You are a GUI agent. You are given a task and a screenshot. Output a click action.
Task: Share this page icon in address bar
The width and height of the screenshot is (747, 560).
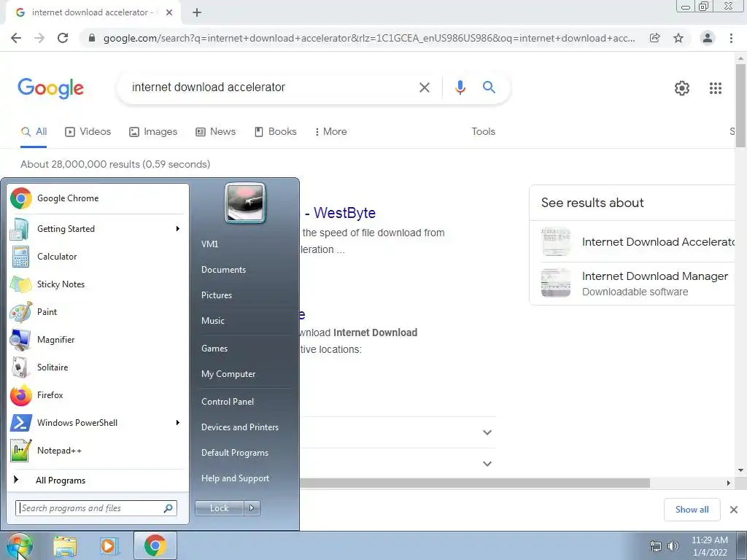(655, 38)
